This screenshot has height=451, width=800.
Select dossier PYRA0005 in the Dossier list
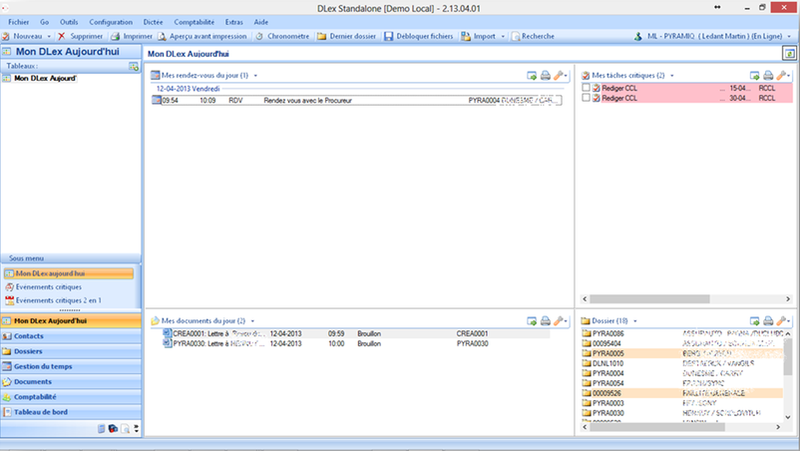point(608,353)
